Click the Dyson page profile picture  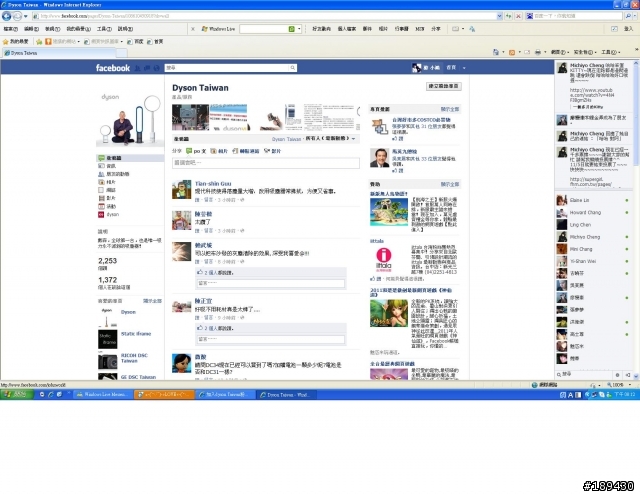click(x=130, y=119)
